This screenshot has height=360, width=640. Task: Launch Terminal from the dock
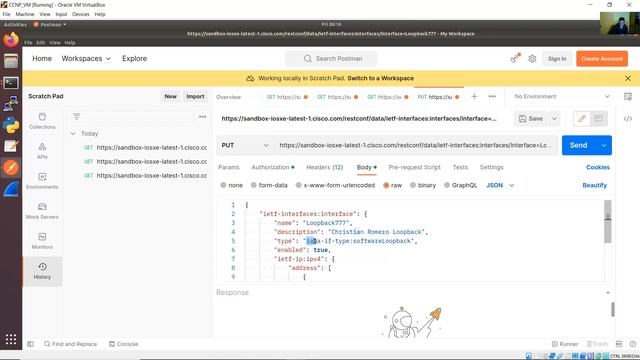click(x=11, y=83)
